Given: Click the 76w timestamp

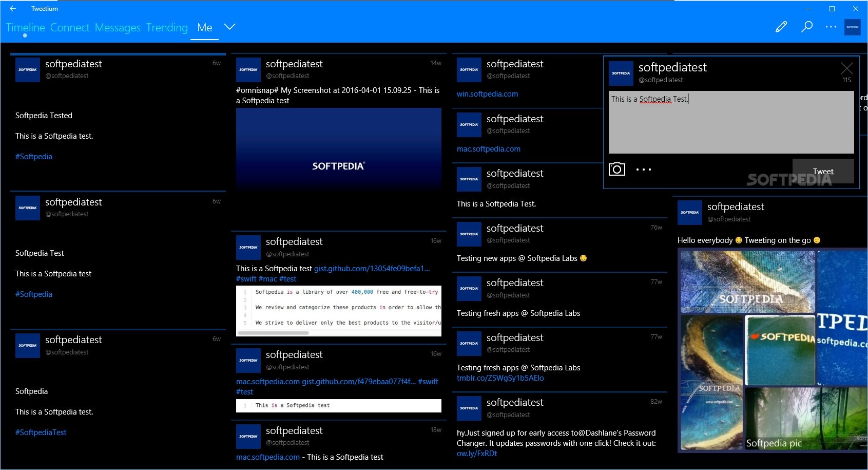Looking at the screenshot, I should [656, 228].
